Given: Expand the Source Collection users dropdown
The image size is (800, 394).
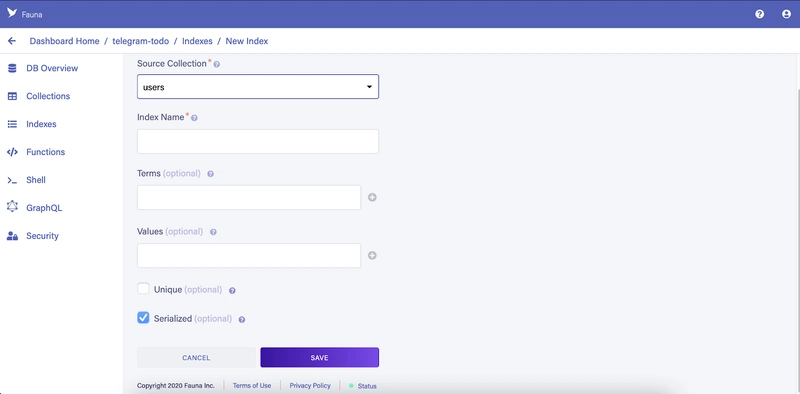Looking at the screenshot, I should (x=258, y=87).
